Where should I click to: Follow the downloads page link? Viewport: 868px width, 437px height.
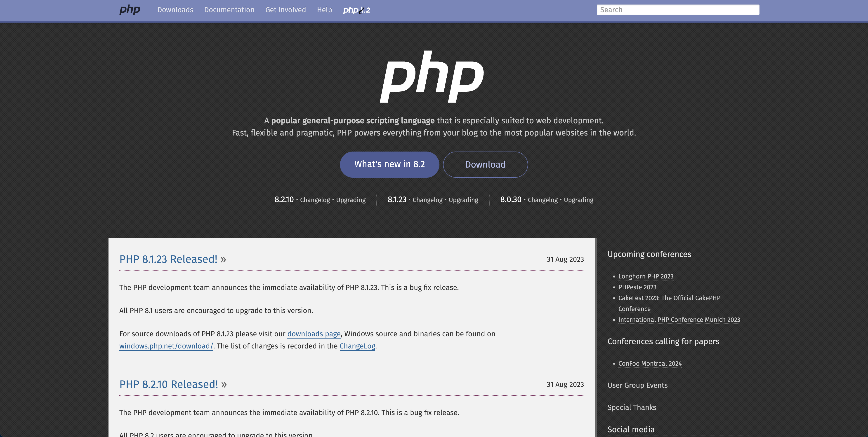click(x=314, y=334)
